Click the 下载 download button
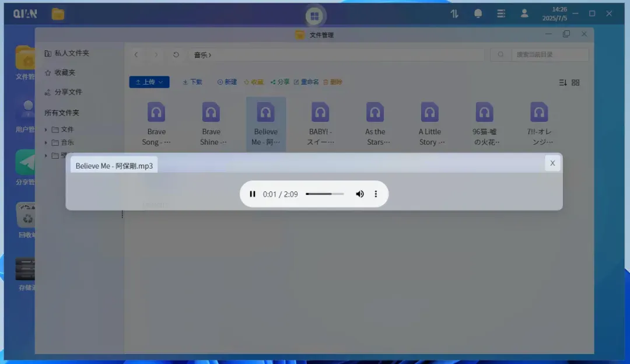Viewport: 630px width, 364px height. coord(192,82)
